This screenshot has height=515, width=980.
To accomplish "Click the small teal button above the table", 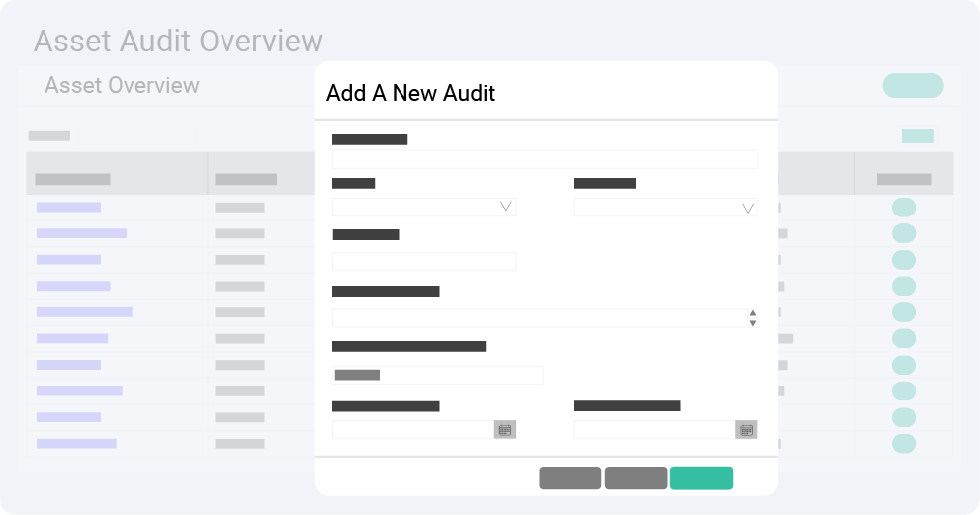I will pos(917,136).
